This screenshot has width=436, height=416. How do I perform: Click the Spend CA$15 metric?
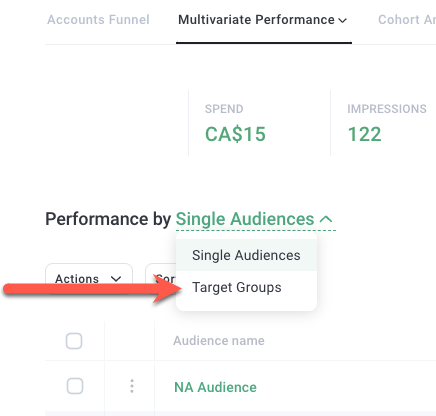point(235,134)
